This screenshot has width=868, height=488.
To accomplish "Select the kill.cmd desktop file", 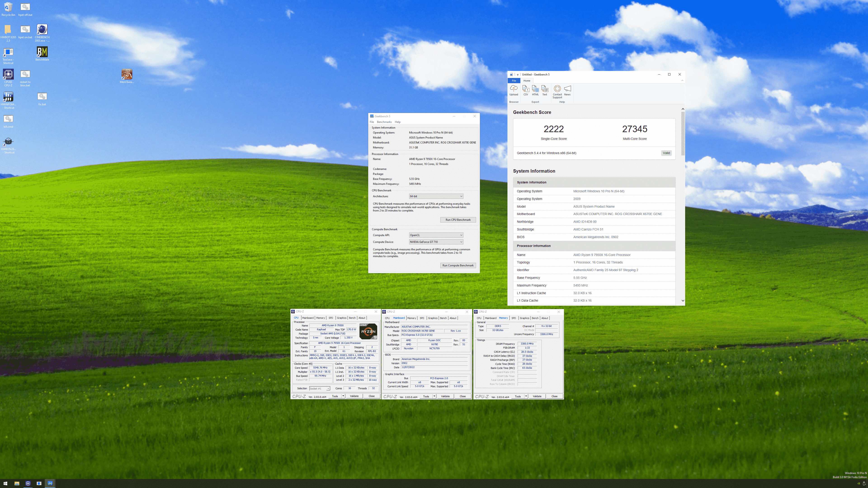I will (x=8, y=122).
